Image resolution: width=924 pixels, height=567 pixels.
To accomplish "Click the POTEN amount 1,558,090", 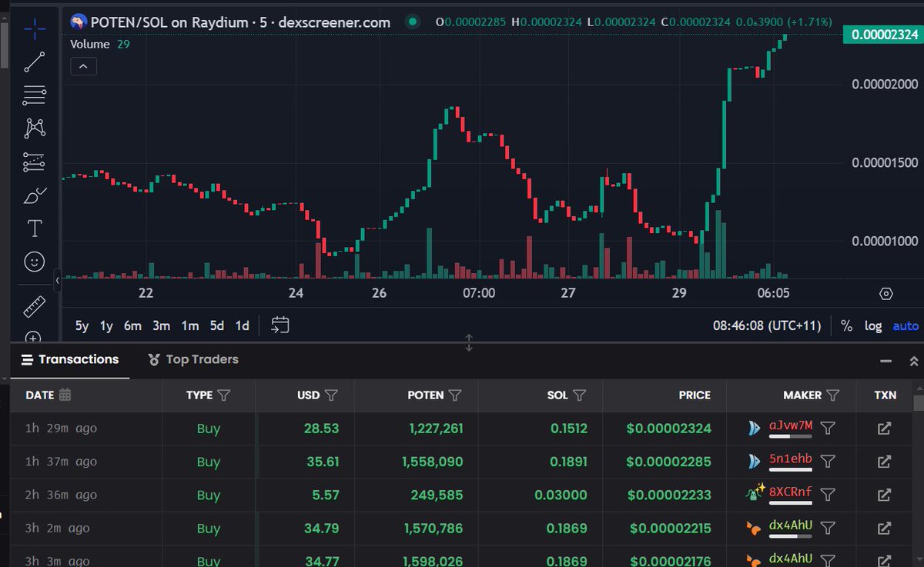I will 432,462.
